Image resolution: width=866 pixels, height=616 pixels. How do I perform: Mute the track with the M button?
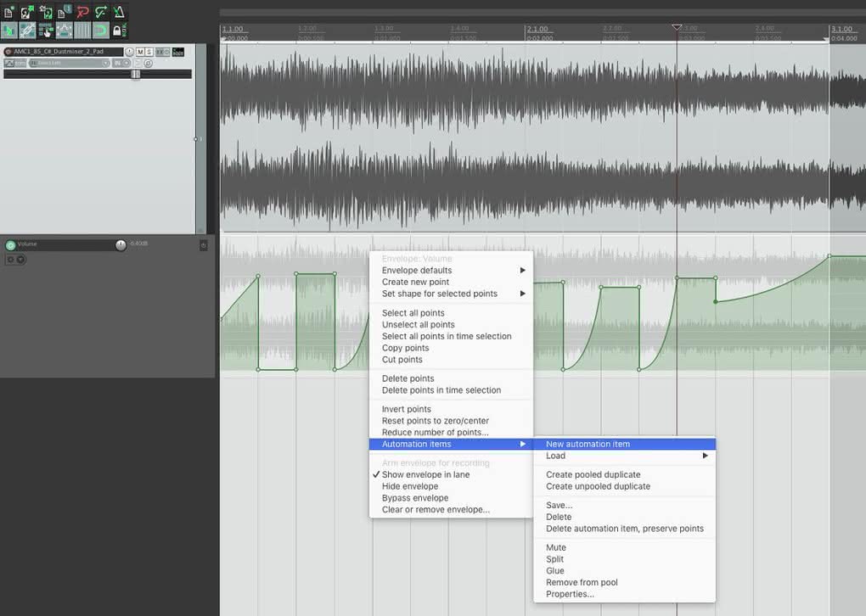[140, 52]
